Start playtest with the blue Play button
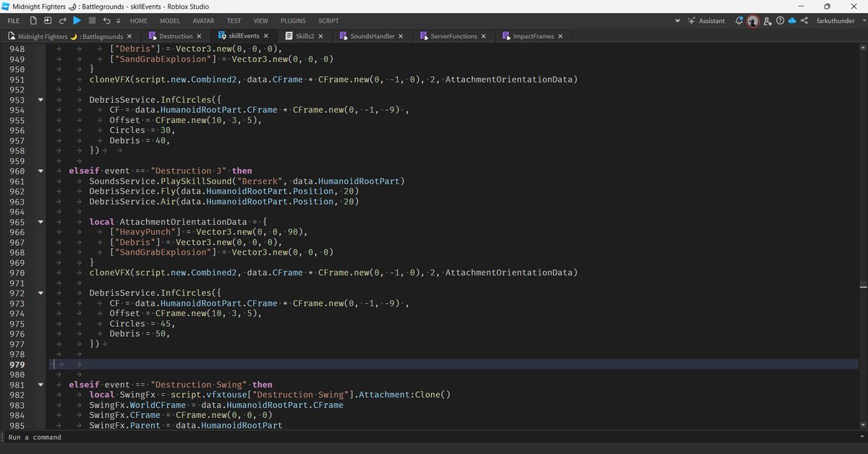The width and height of the screenshot is (868, 454). [x=77, y=21]
